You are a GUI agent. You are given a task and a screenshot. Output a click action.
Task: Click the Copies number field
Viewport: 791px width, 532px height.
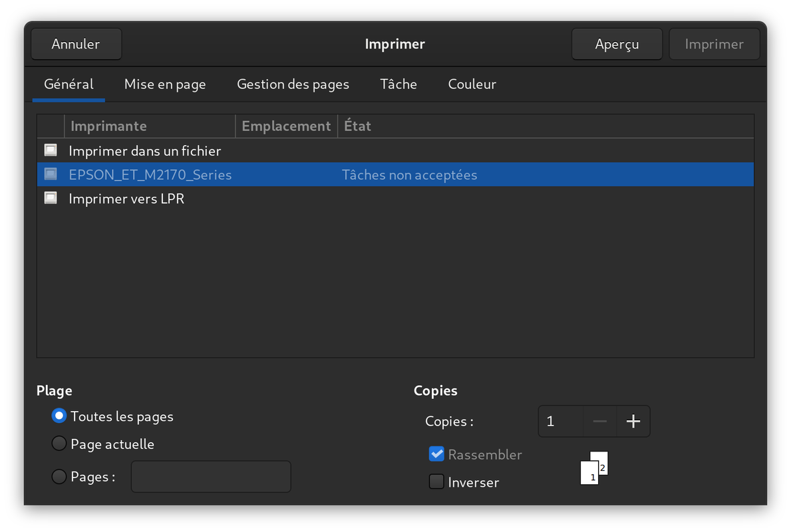click(560, 421)
